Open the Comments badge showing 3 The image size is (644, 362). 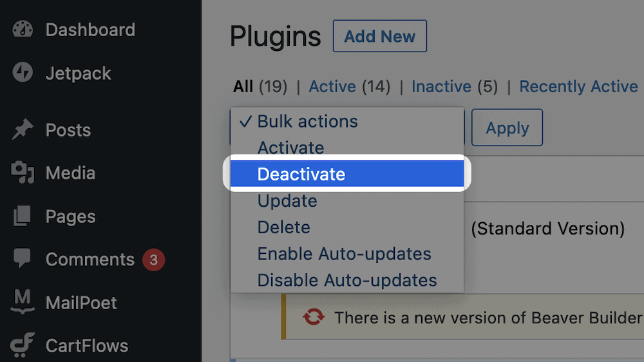tap(154, 260)
